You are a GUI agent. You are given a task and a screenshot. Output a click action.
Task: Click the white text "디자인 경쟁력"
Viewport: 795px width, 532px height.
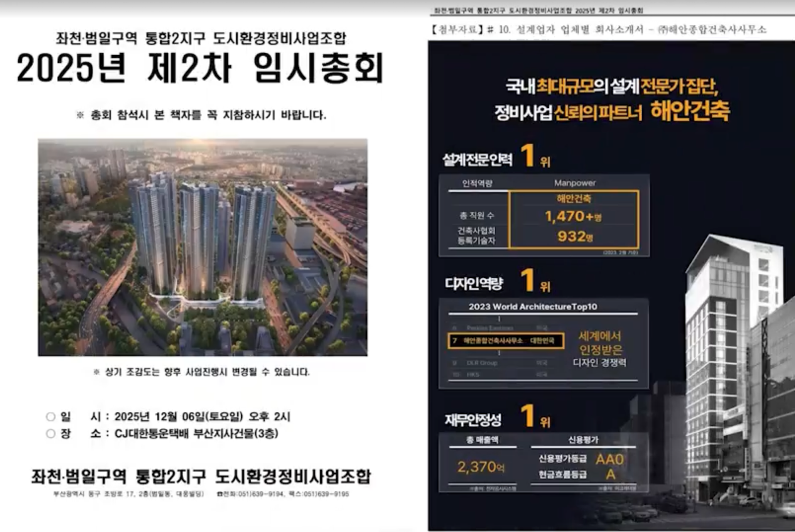(600, 363)
